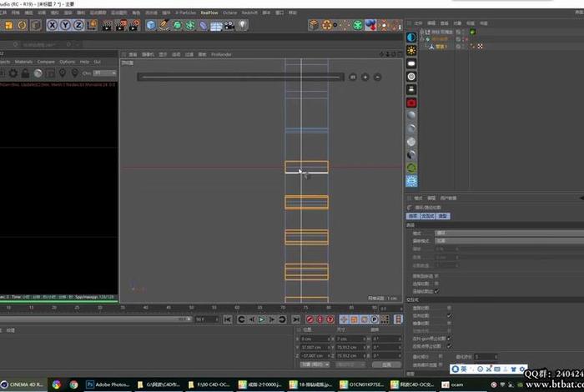Click the red Octane camera icon

click(411, 103)
